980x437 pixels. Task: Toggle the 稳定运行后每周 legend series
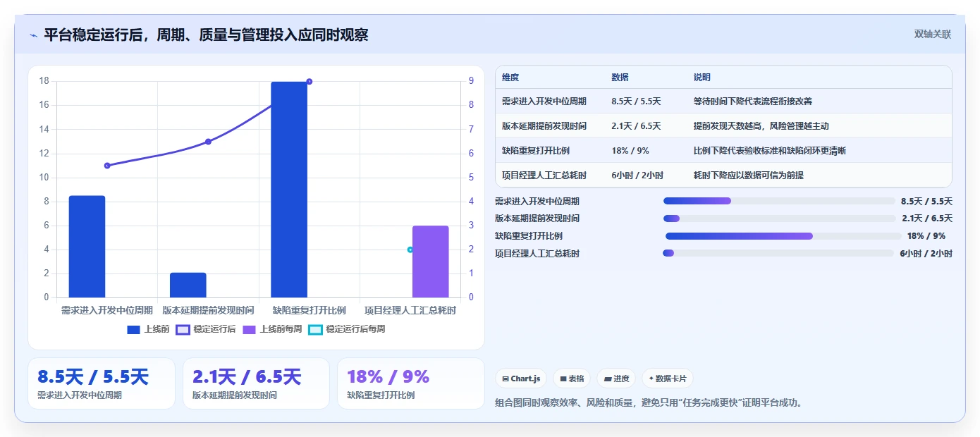347,329
